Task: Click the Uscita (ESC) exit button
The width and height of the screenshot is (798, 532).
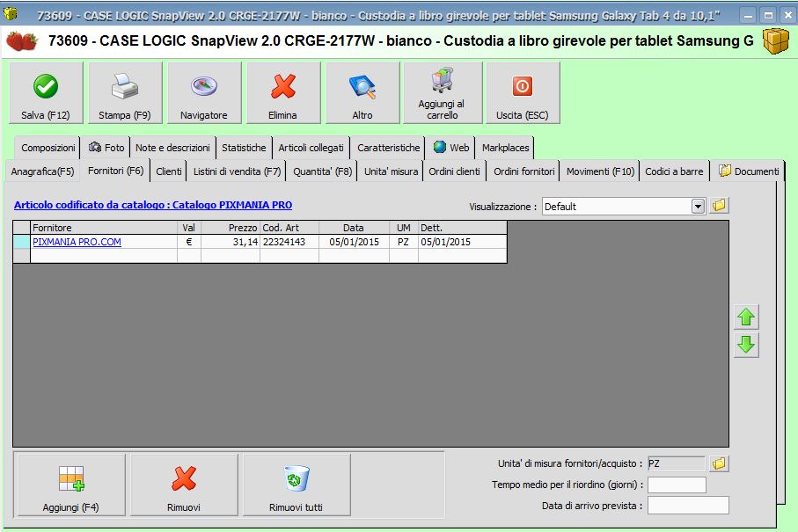Action: pyautogui.click(x=523, y=93)
